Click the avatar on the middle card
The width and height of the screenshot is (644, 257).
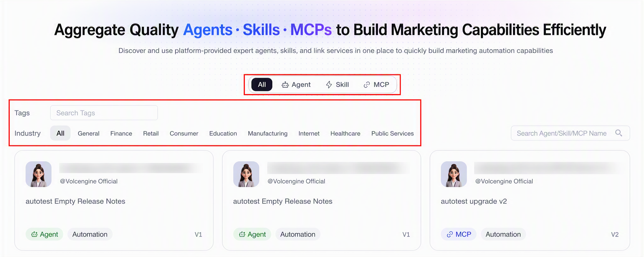246,174
